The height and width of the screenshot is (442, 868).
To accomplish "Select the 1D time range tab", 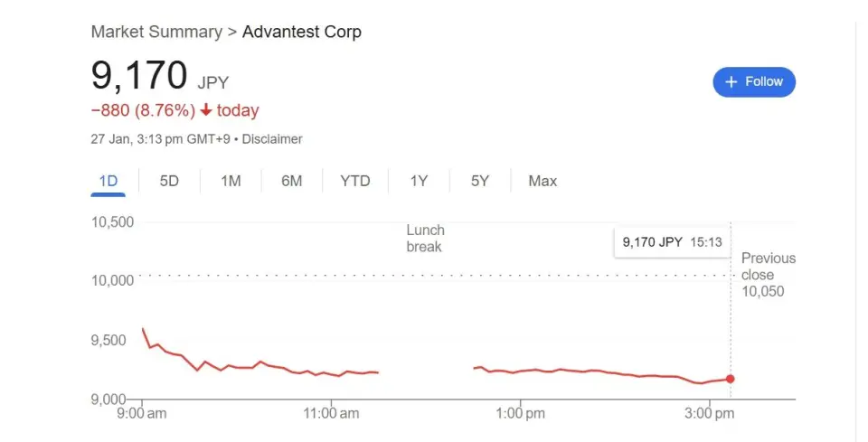I will (108, 181).
